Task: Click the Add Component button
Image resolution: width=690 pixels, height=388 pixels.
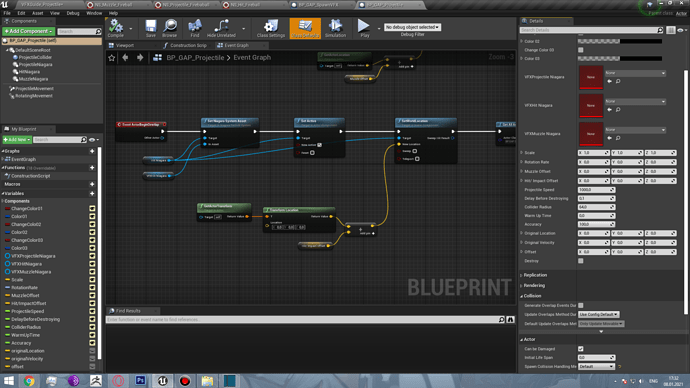Action: tap(29, 31)
